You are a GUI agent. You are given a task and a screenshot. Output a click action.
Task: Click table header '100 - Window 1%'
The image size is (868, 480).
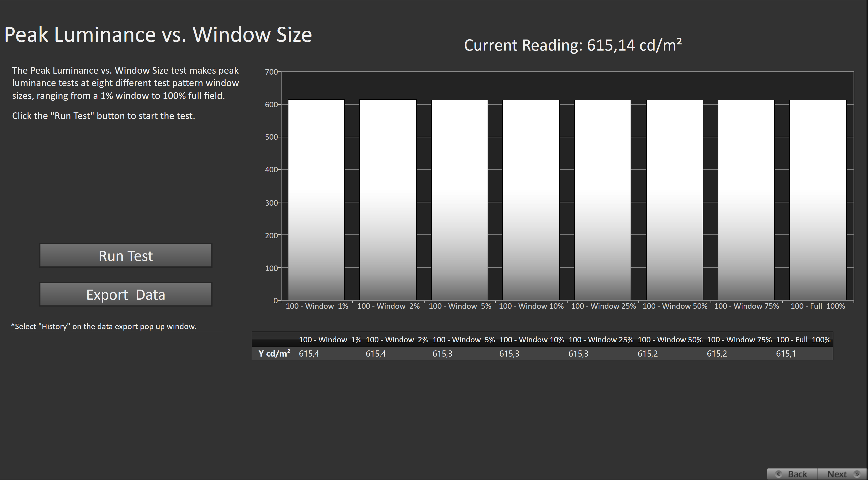point(330,339)
